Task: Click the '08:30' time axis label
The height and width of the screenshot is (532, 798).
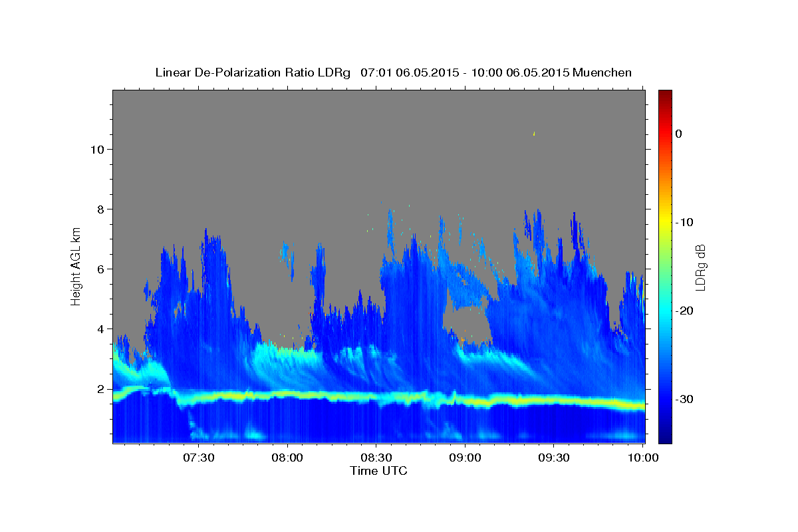Action: click(376, 458)
